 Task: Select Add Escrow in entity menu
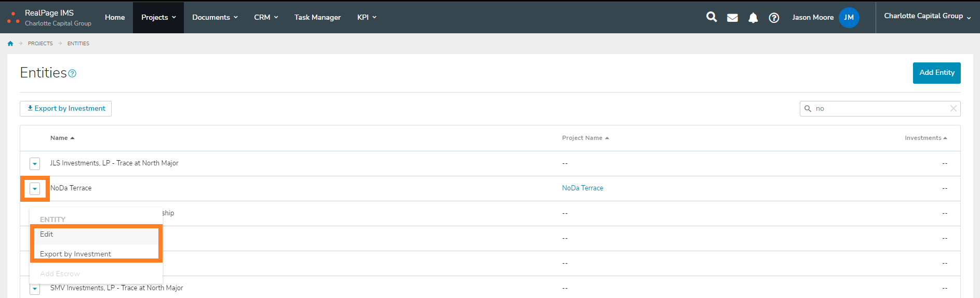[x=96, y=274]
